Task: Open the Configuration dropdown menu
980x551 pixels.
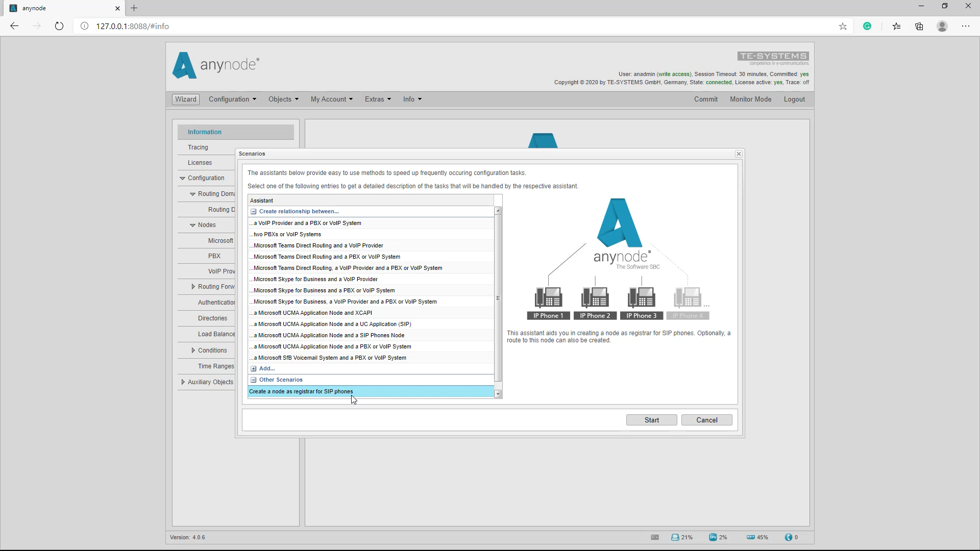Action: pyautogui.click(x=232, y=99)
